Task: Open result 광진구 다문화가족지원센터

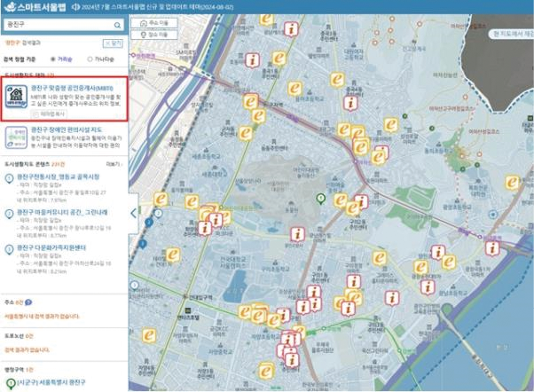Action: tap(51, 247)
